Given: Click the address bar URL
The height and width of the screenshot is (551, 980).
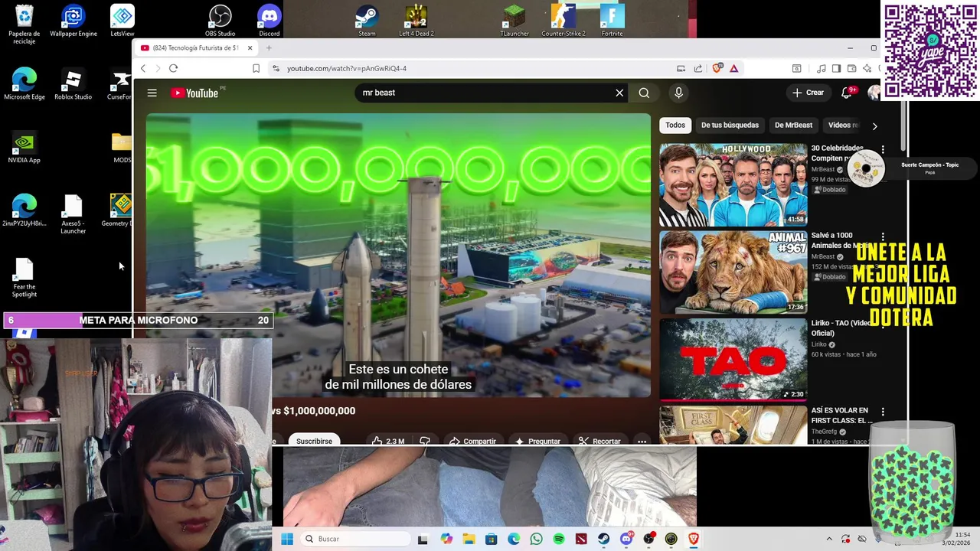Looking at the screenshot, I should tap(347, 68).
